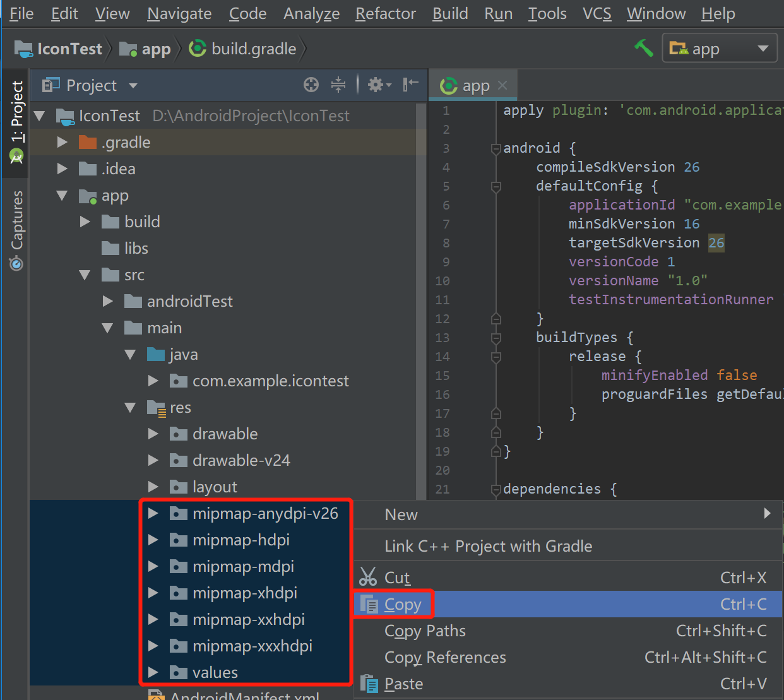Choose Copy References from context menu
Viewport: 784px width, 700px height.
click(568, 657)
